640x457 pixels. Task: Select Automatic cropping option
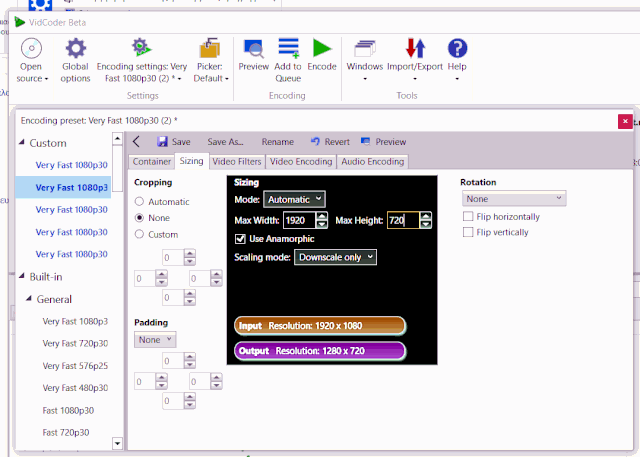[139, 202]
